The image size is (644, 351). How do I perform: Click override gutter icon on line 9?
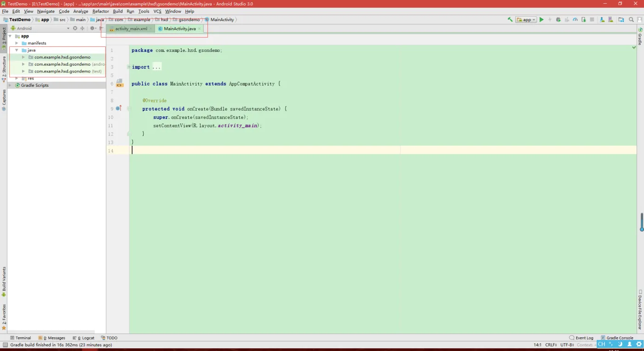pos(119,108)
